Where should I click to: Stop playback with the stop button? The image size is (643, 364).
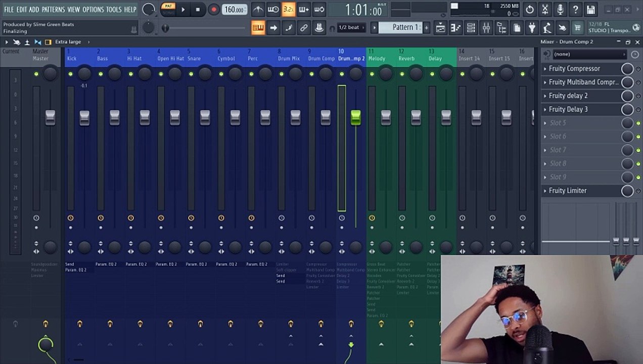pos(198,9)
